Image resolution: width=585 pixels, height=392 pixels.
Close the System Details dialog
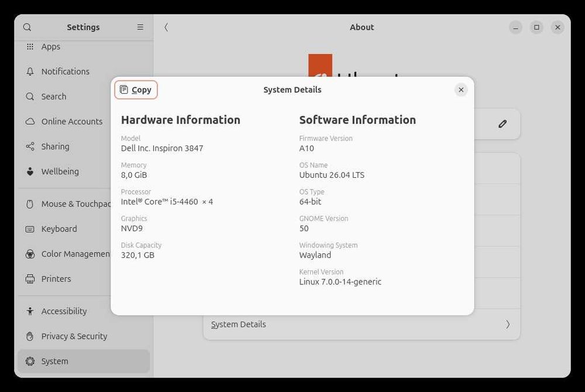tap(461, 90)
